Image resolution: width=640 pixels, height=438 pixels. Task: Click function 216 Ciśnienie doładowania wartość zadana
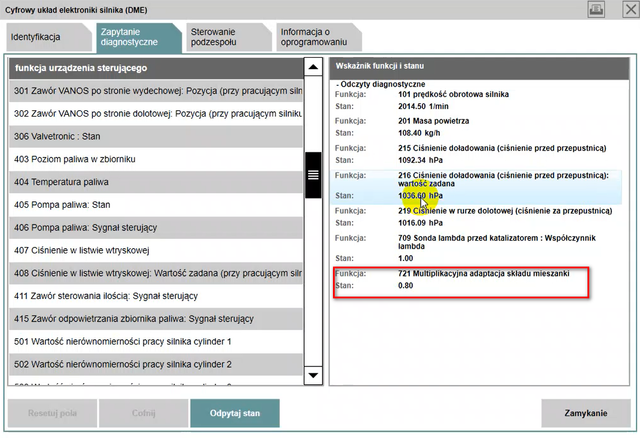pyautogui.click(x=503, y=180)
